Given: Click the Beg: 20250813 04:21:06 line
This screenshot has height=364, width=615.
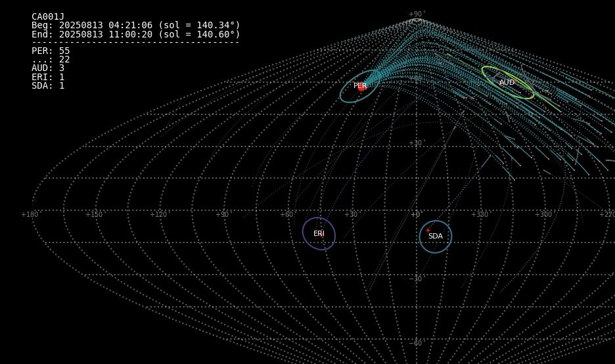Looking at the screenshot, I should click(136, 25).
